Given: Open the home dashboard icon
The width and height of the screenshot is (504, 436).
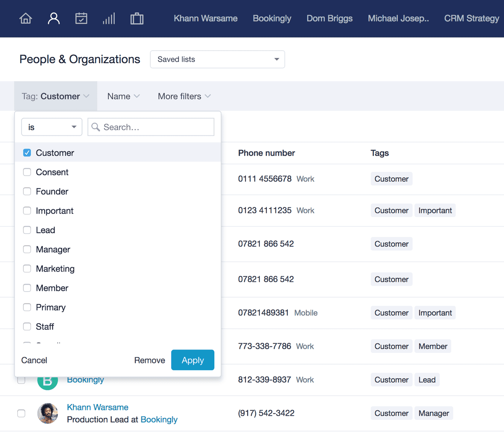Looking at the screenshot, I should (26, 18).
